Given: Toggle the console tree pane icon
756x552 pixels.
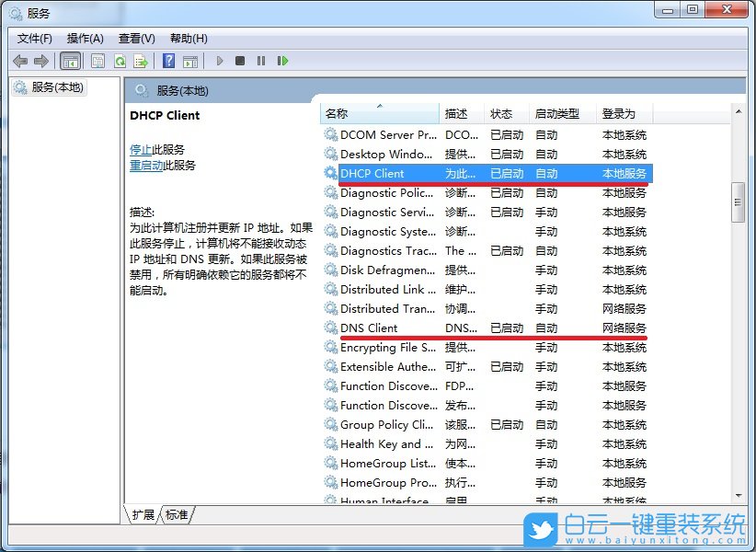Looking at the screenshot, I should point(70,61).
